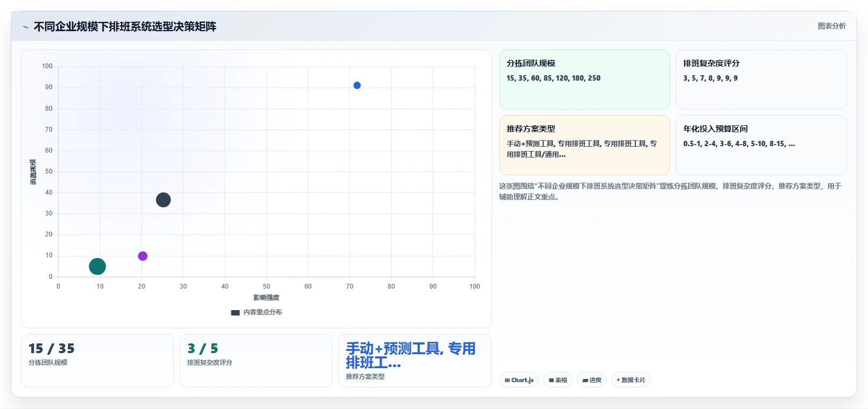Click the blue lightning icon beside the title
The height and width of the screenshot is (409, 868).
point(25,27)
